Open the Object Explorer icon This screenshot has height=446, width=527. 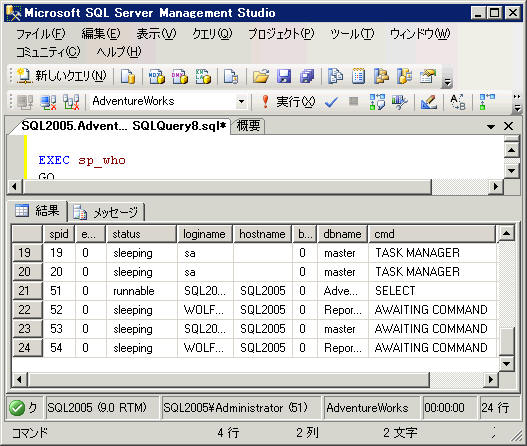[x=381, y=76]
